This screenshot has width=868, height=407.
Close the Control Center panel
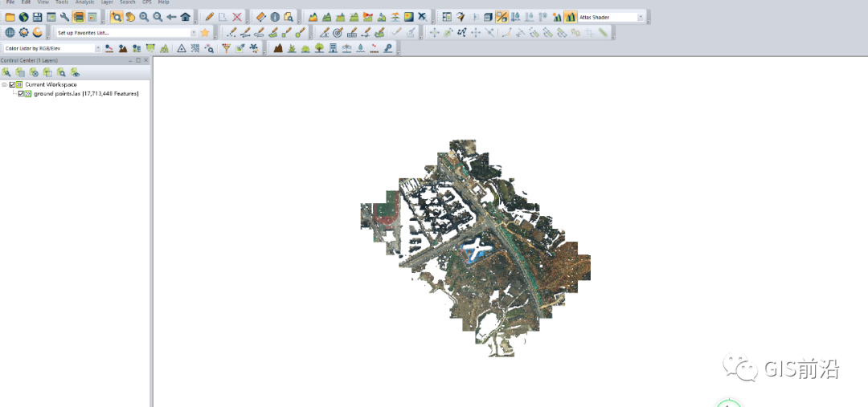coord(145,60)
